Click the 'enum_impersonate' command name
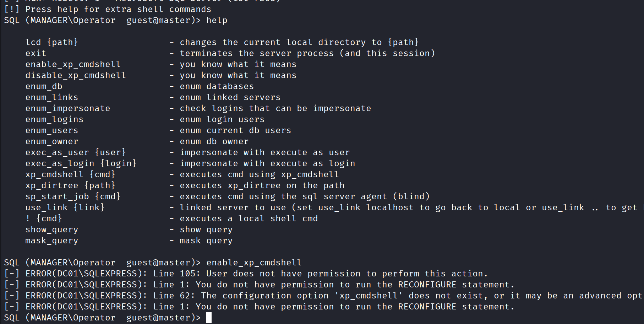This screenshot has height=324, width=644. pos(68,108)
